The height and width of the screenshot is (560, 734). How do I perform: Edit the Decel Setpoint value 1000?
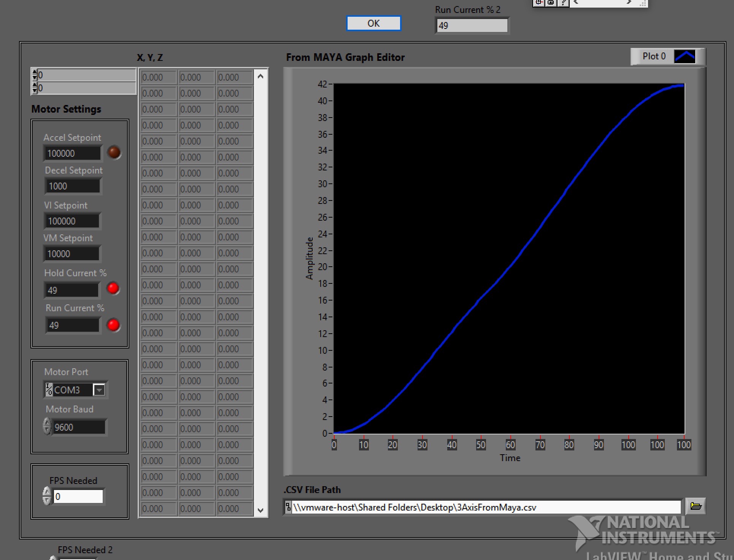pyautogui.click(x=73, y=186)
